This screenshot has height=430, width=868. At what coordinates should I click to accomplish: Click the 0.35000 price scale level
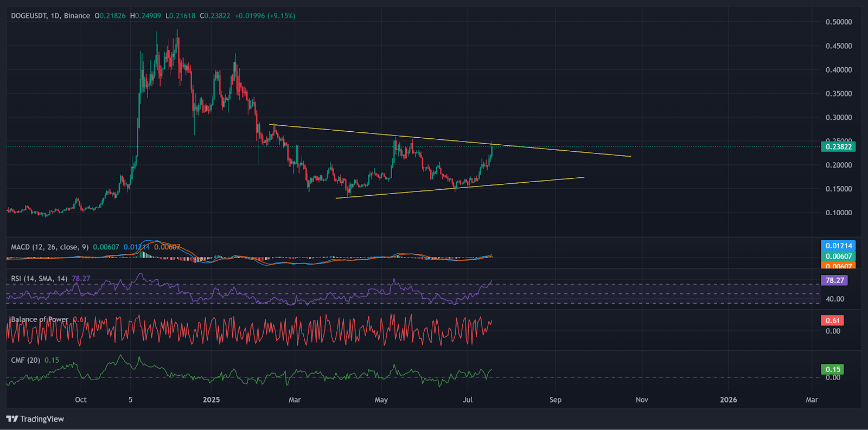(839, 94)
